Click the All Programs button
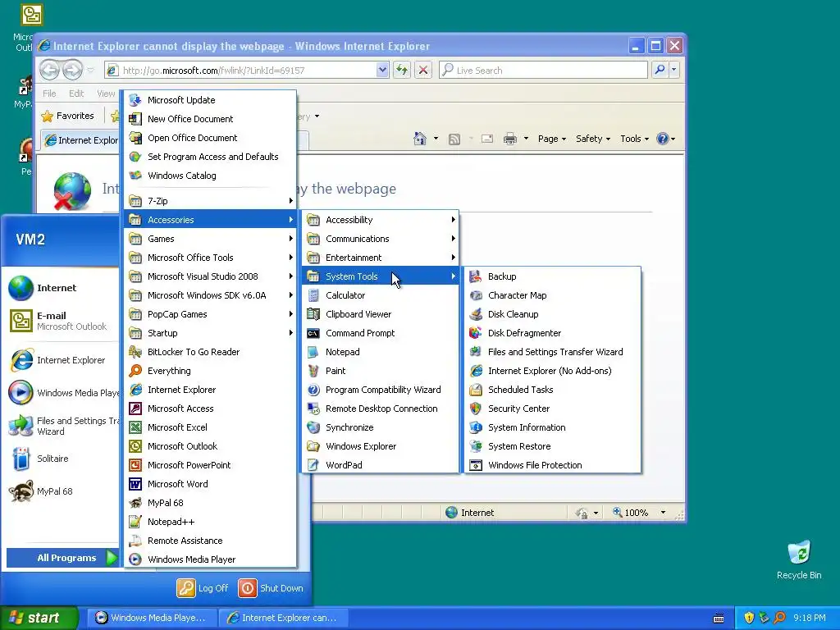 [62, 558]
